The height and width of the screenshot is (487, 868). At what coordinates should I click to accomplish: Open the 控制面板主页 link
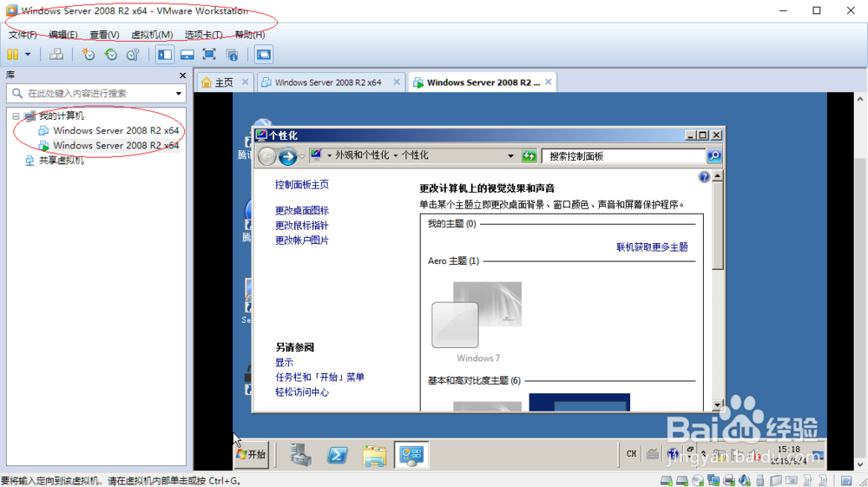pos(302,185)
